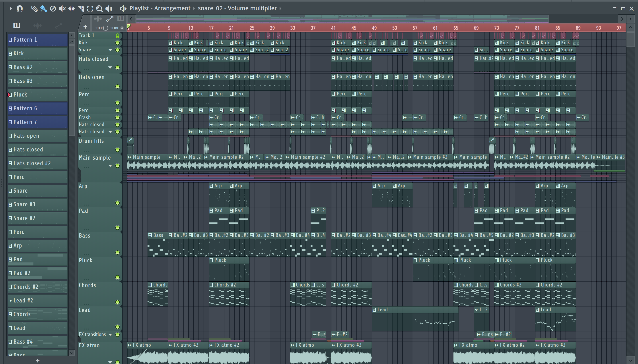Select Bass #4 in the picker

[x=37, y=342]
